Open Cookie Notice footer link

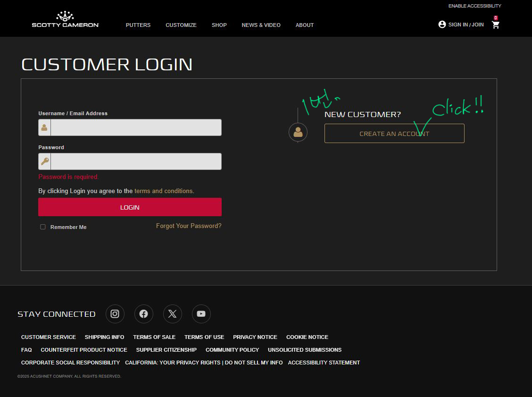pyautogui.click(x=307, y=337)
